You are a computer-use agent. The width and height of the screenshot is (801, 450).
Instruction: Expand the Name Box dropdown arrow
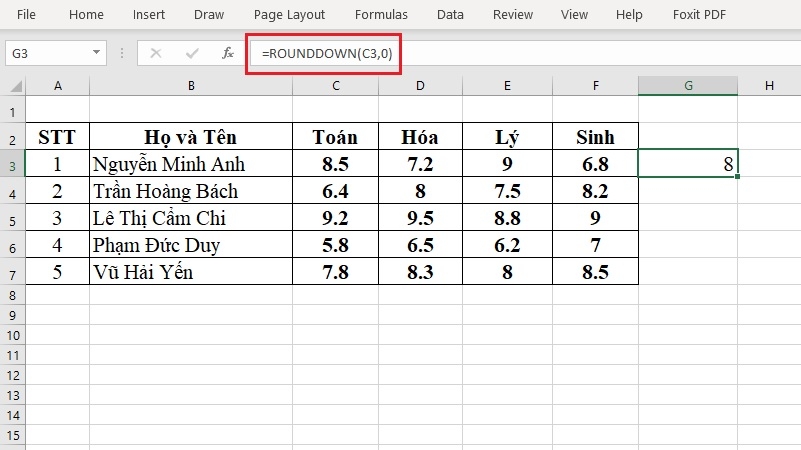coord(96,53)
